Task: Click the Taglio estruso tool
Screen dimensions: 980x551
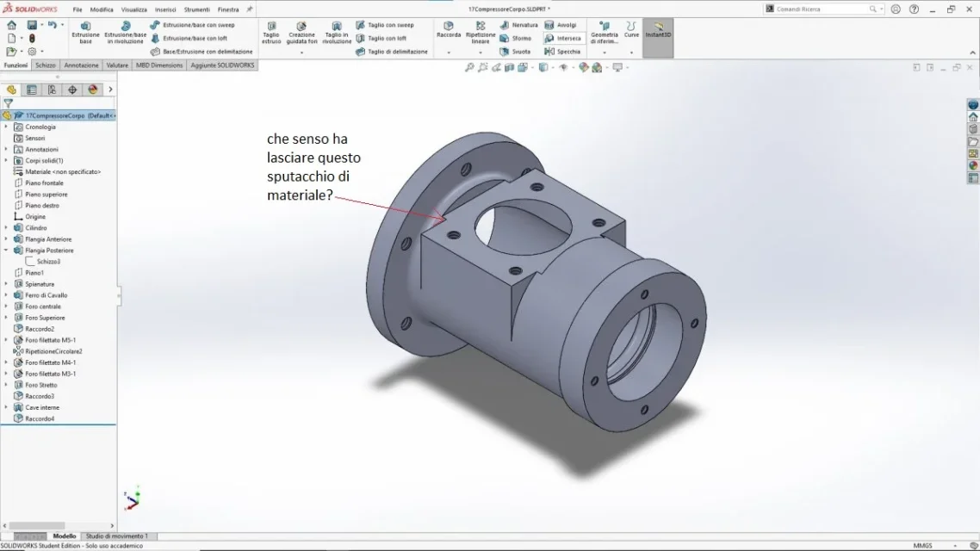Action: tap(271, 33)
